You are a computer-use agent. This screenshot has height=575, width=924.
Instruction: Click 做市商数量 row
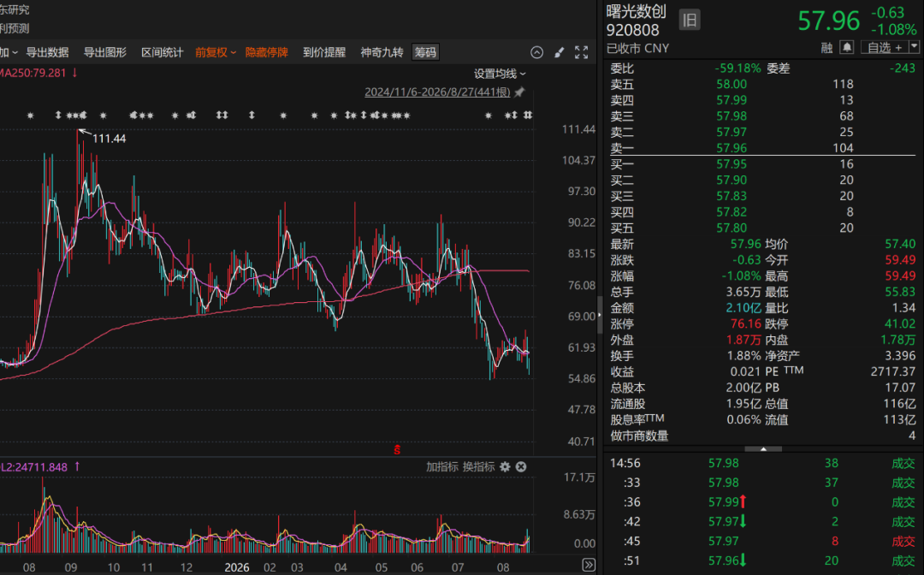coord(763,436)
